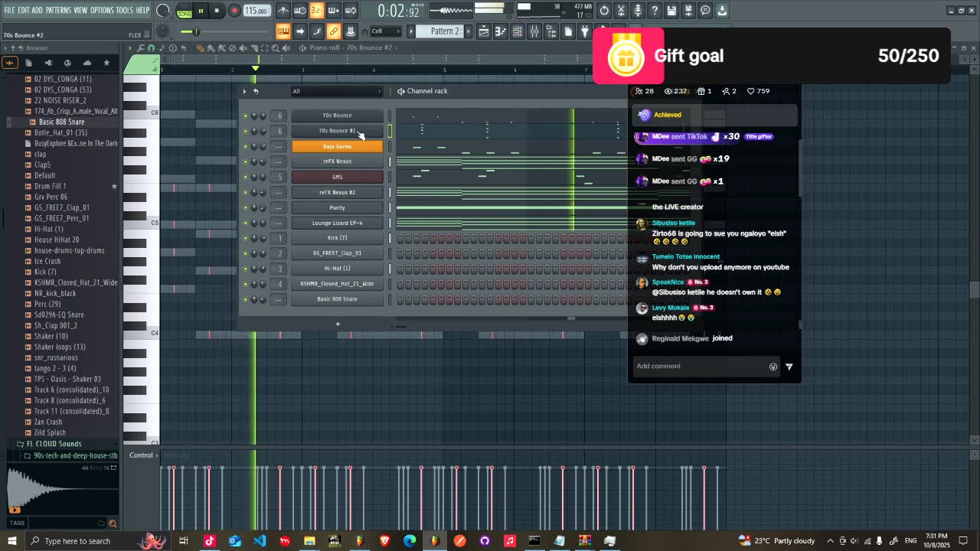Select the Purity channel button
Screen dimensions: 980x551
(x=337, y=207)
